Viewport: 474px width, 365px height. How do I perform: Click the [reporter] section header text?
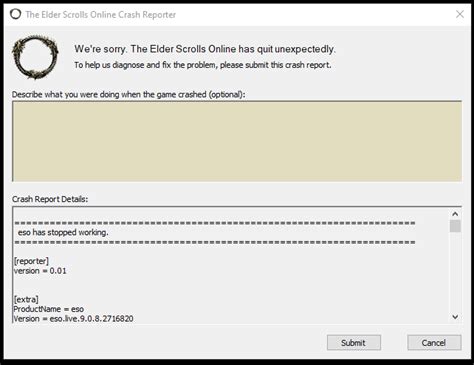31,261
